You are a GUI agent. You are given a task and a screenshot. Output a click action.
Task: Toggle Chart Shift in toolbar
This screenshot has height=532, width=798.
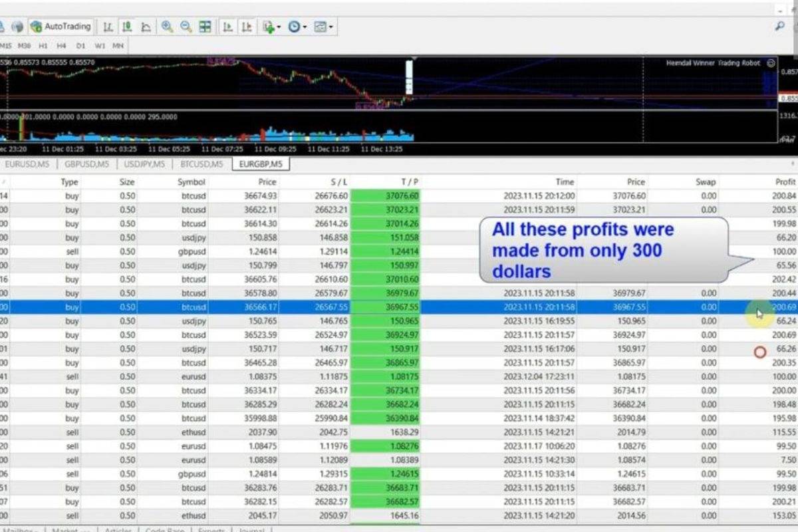pyautogui.click(x=247, y=27)
